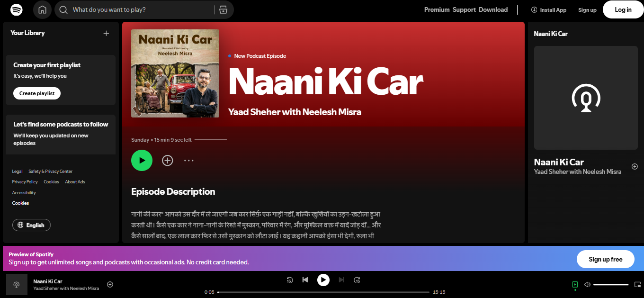Open the Privacy Policy link
This screenshot has height=298, width=644.
point(25,182)
